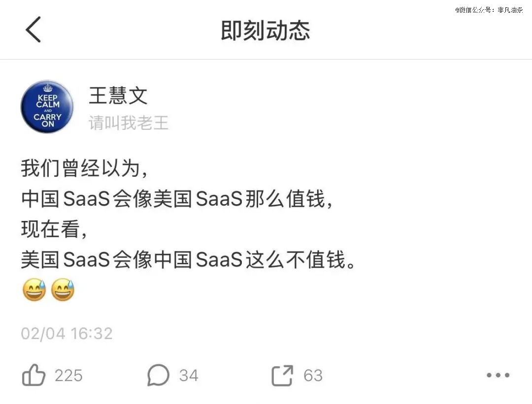Image resolution: width=532 pixels, height=404 pixels.
Task: Tap the line 现在看
Action: pos(54,229)
